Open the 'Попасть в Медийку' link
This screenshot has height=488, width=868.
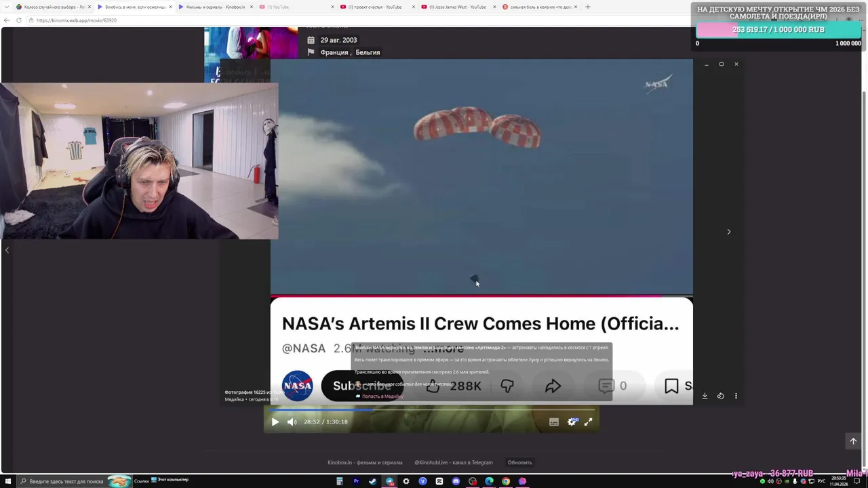[382, 396]
